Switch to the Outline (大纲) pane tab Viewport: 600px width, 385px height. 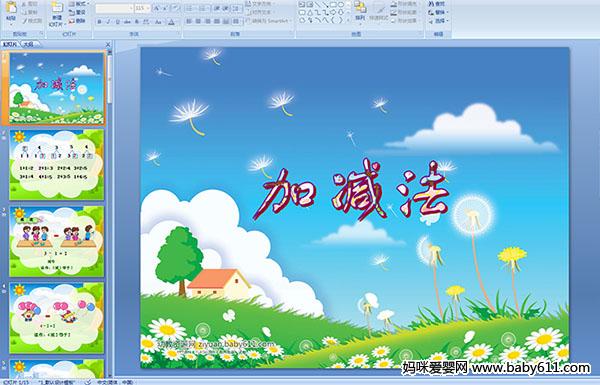click(x=28, y=44)
